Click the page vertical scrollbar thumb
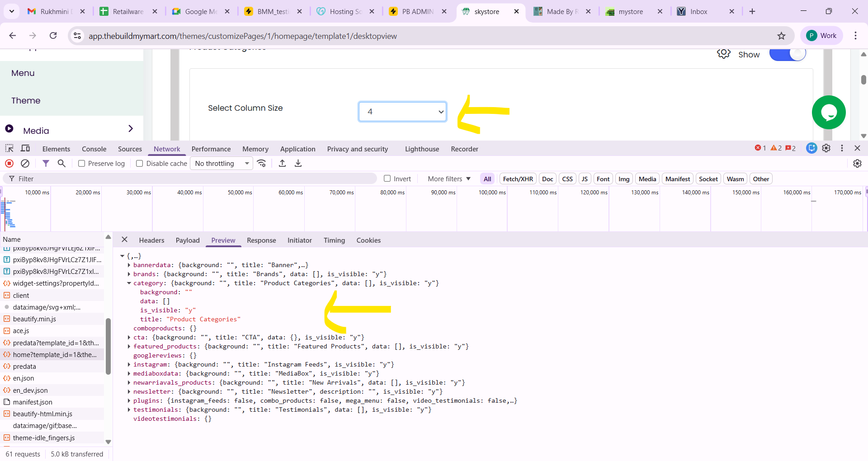 [863, 80]
